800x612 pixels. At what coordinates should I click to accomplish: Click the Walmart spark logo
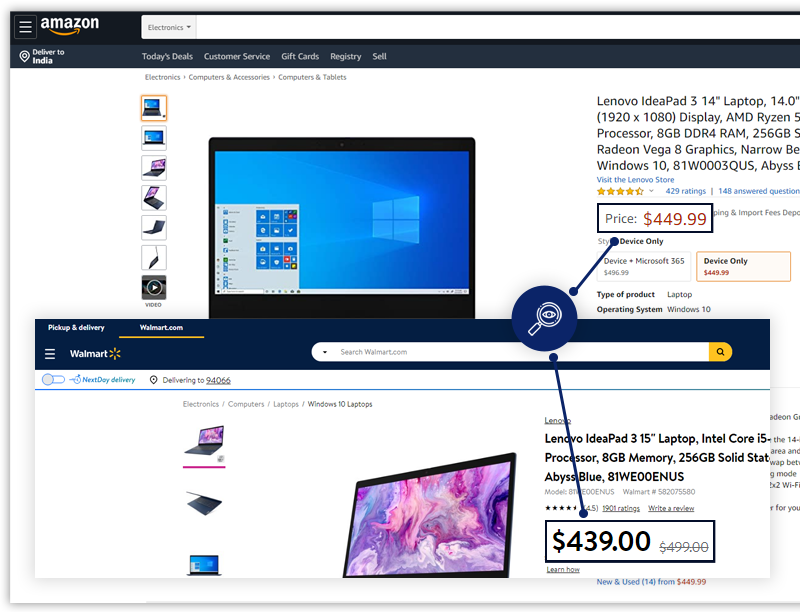114,354
